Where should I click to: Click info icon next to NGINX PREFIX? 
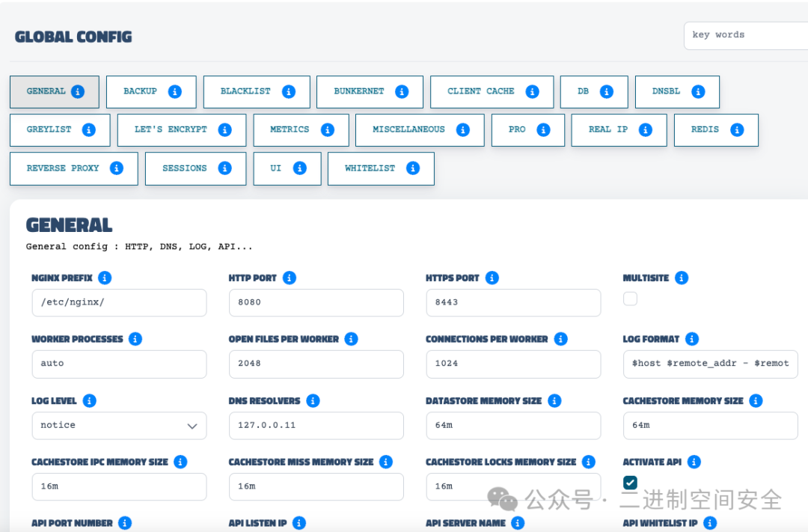(105, 278)
